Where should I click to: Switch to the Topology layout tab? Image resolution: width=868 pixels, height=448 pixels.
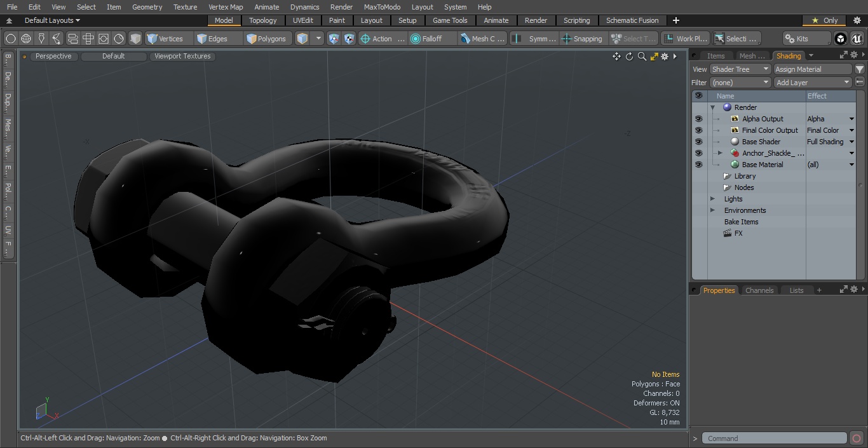click(x=263, y=20)
